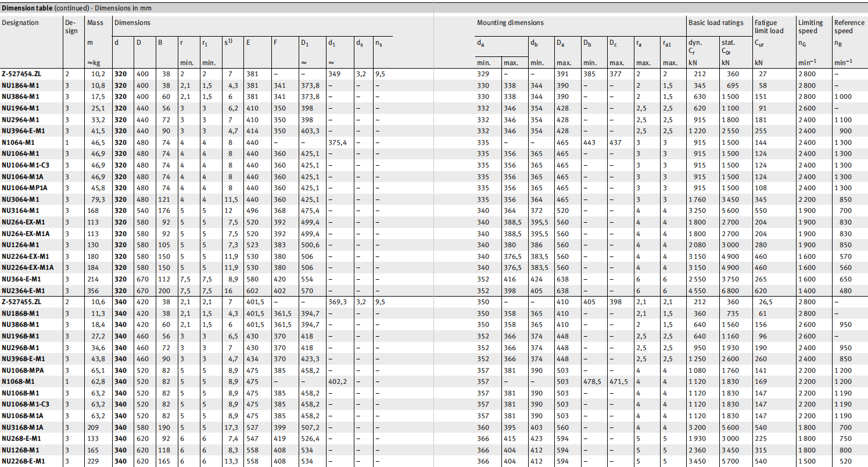Viewport: 868px width, 467px height.
Task: Select bearing NU3964-E-M1 in the table
Action: click(23, 131)
